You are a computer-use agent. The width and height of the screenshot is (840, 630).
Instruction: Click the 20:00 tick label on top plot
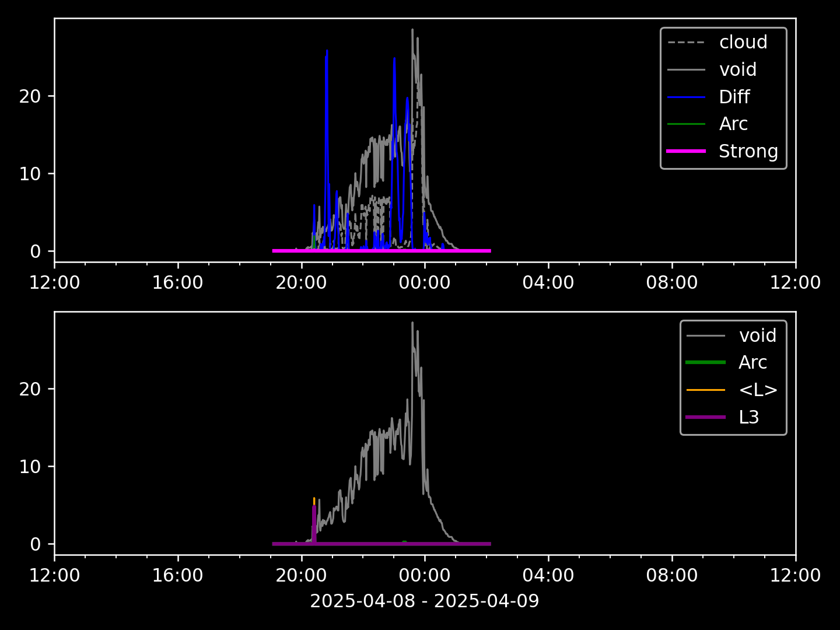pos(302,283)
